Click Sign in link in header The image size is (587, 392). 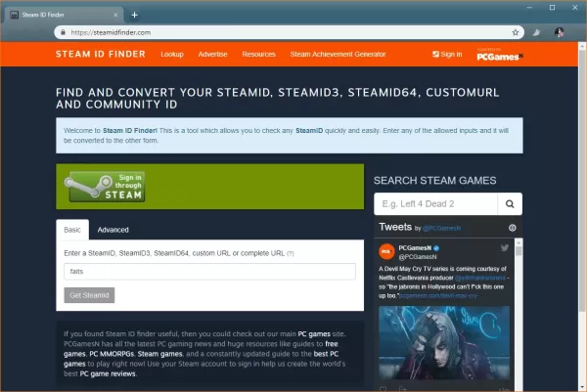(447, 54)
